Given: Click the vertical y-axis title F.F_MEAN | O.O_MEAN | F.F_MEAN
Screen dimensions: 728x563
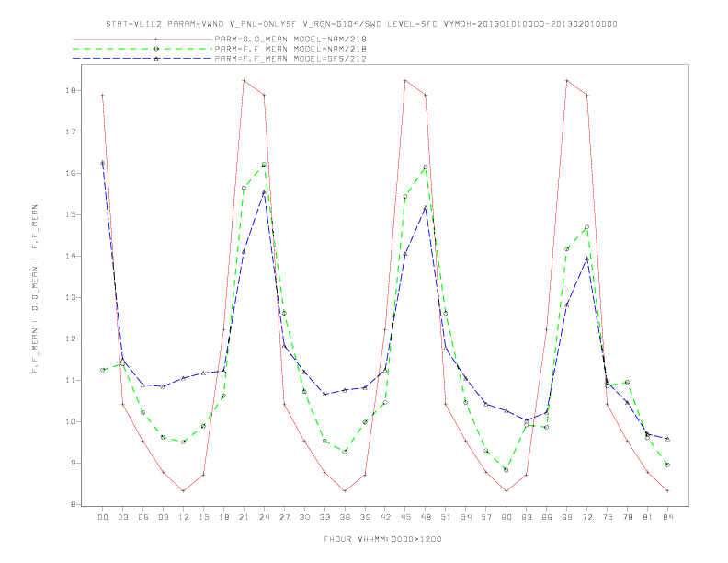Looking at the screenshot, I should [35, 289].
